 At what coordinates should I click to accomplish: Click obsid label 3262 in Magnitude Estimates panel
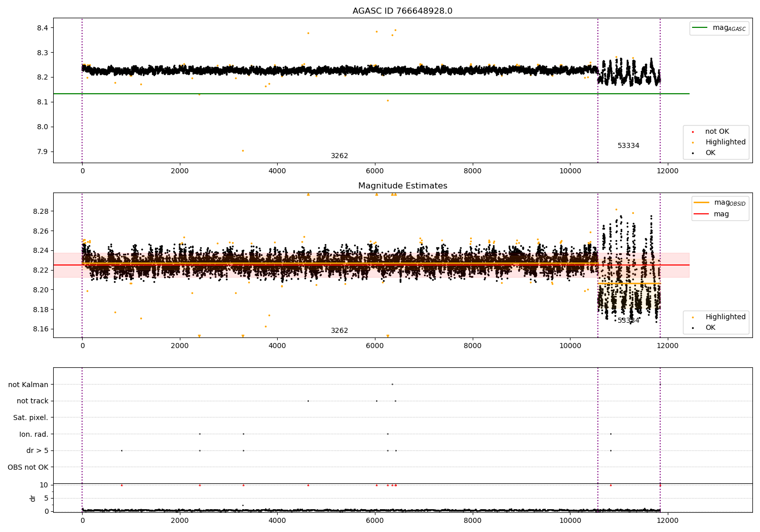(x=339, y=331)
